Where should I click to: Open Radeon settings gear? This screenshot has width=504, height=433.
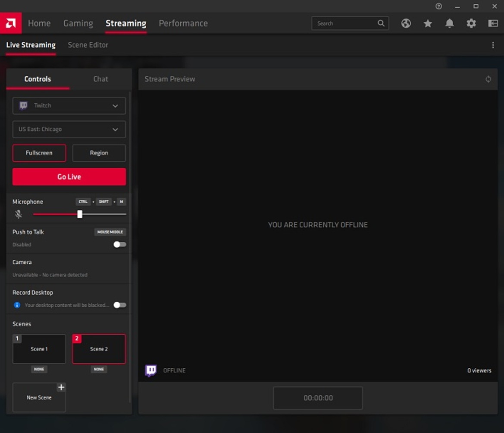(471, 23)
